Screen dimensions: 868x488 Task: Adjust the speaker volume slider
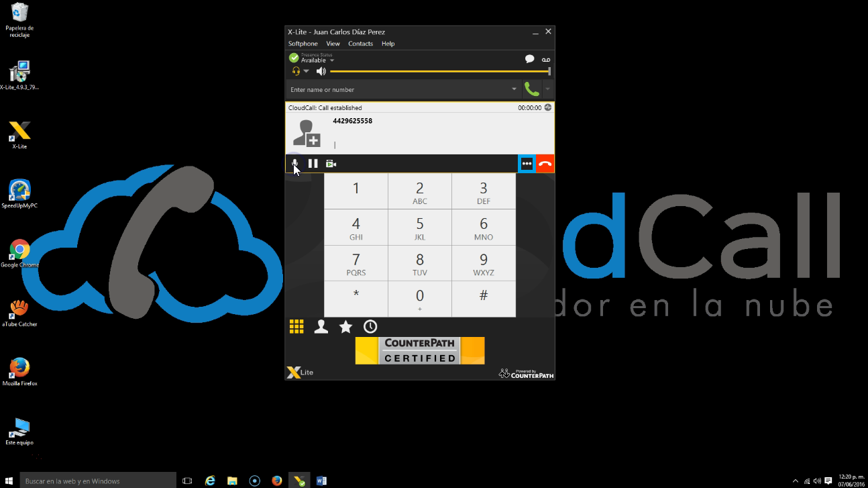coord(440,71)
